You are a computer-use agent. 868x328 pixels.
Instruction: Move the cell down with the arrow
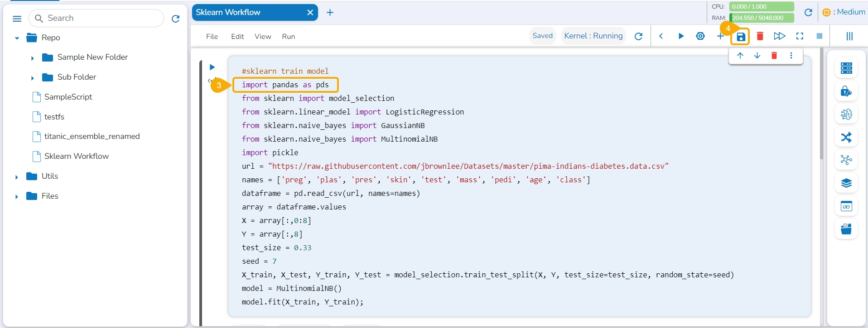[x=757, y=56]
